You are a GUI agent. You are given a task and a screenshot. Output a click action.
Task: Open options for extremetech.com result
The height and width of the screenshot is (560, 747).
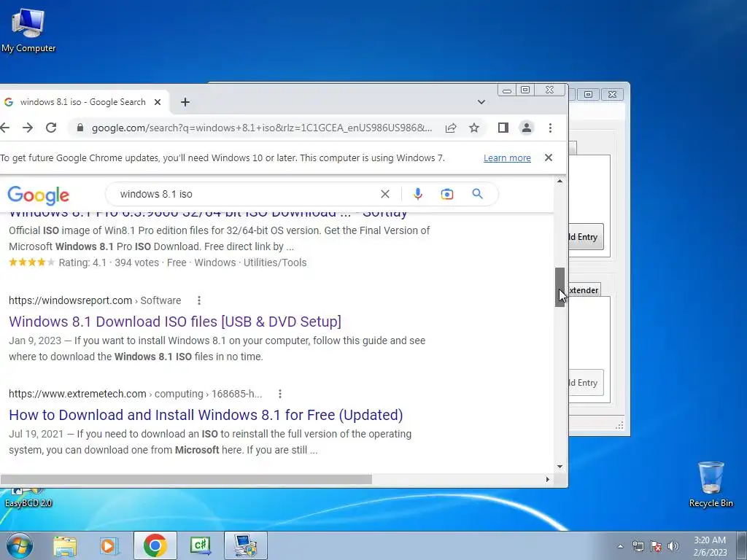[x=280, y=394]
